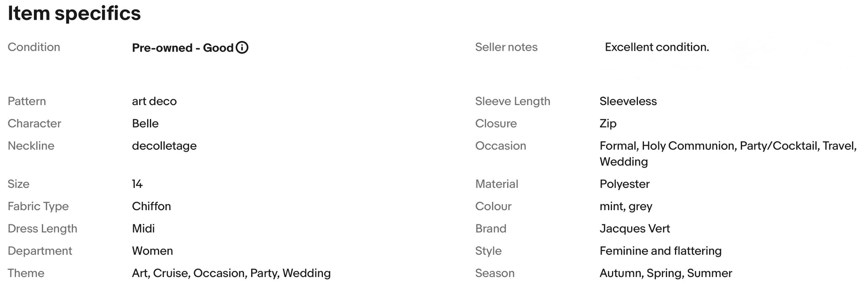
Task: Select the Excellent condition seller note
Action: pyautogui.click(x=657, y=47)
